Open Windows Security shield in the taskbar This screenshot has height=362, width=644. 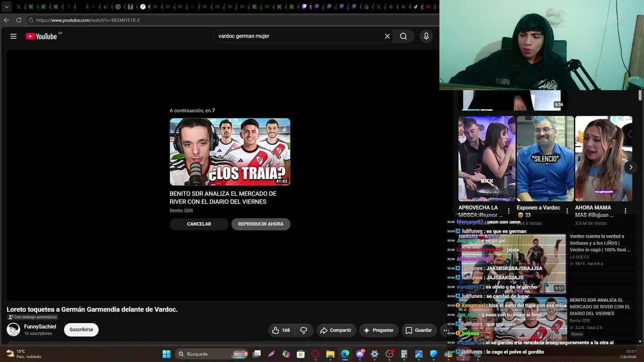[434, 354]
